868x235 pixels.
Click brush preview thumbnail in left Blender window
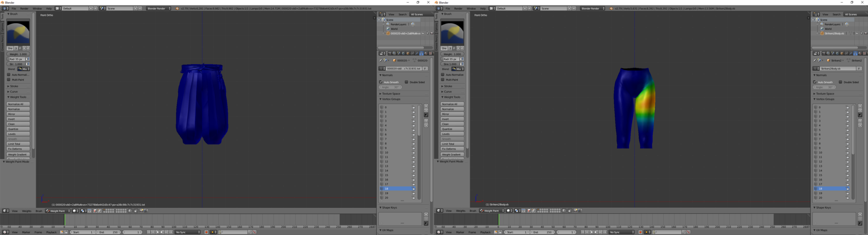pyautogui.click(x=19, y=32)
